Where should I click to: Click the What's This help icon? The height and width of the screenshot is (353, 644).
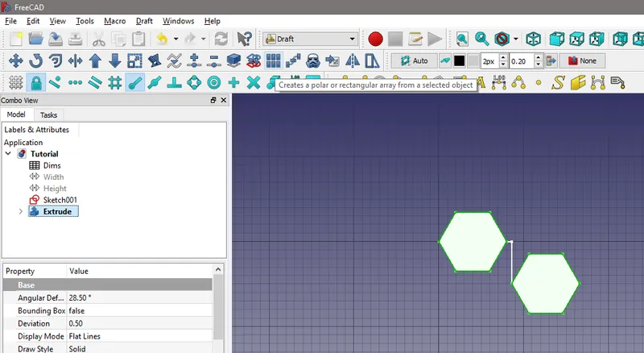click(246, 39)
